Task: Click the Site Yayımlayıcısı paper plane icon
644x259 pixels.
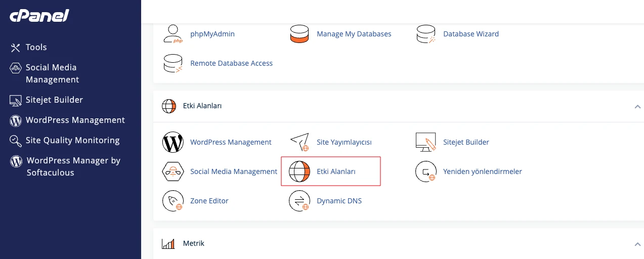Action: pos(299,142)
